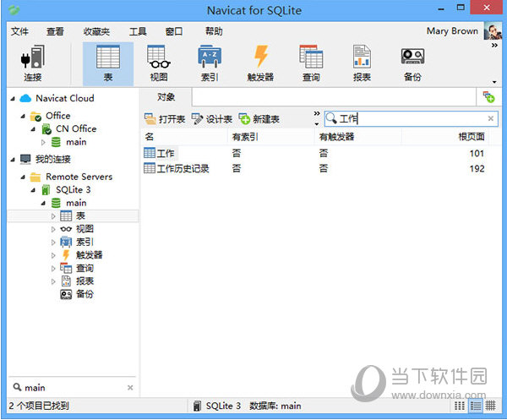Open the 视图 views toolbar icon
The width and height of the screenshot is (507, 420).
[x=159, y=63]
